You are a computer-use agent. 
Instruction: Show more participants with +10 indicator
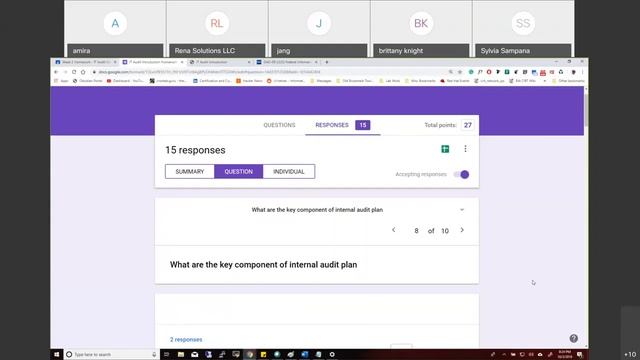click(630, 354)
